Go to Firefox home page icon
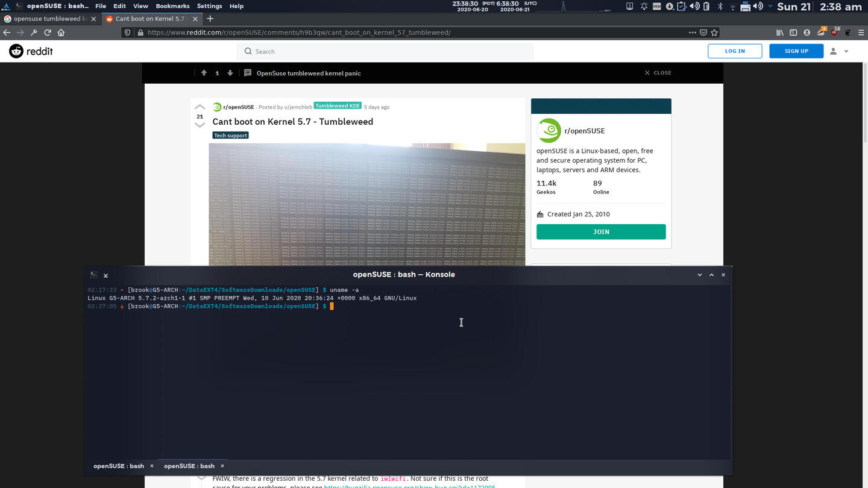868x488 pixels. (x=61, y=33)
